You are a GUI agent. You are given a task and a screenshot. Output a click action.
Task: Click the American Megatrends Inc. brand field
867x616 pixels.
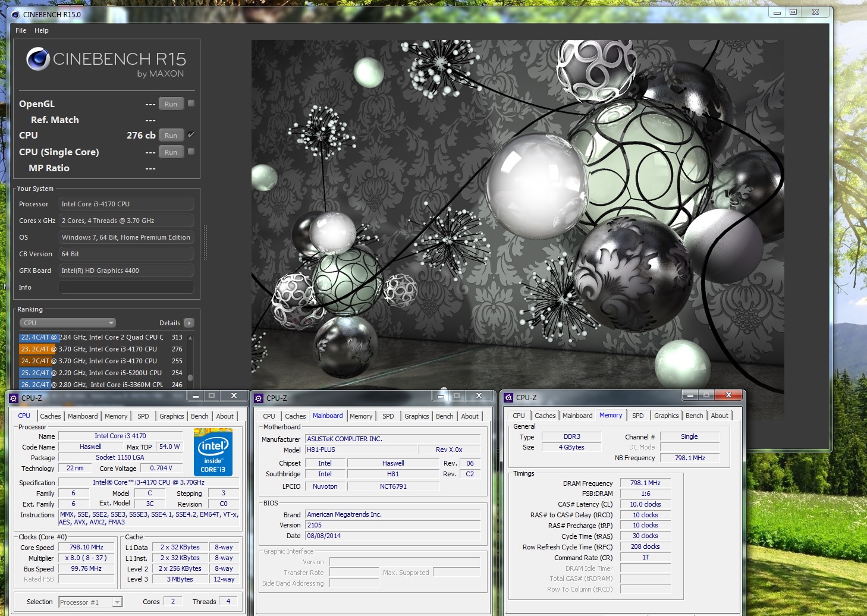(x=392, y=514)
